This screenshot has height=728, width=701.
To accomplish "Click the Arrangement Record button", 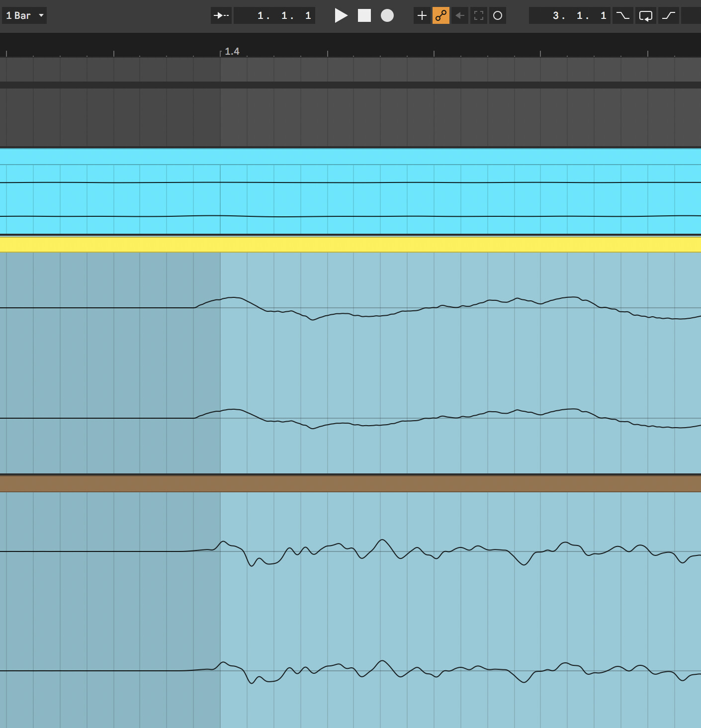I will [x=387, y=15].
